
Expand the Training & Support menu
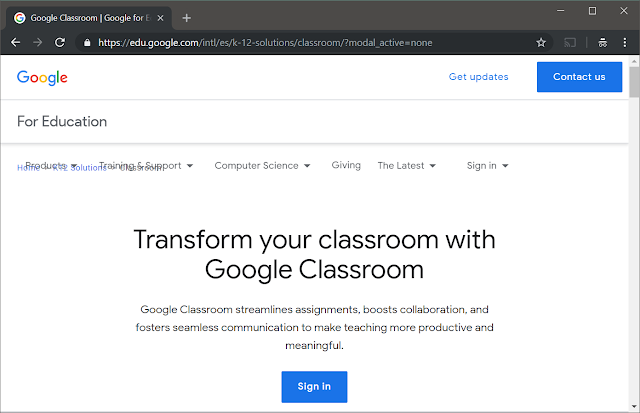point(146,165)
